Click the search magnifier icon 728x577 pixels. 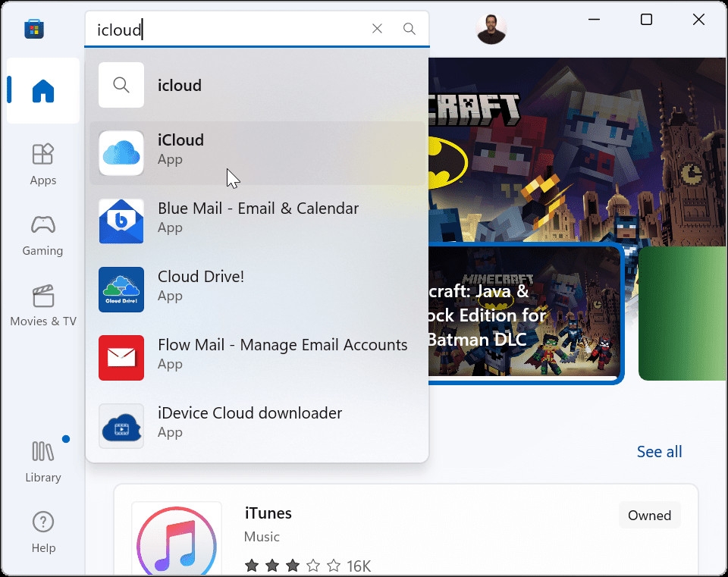[409, 28]
